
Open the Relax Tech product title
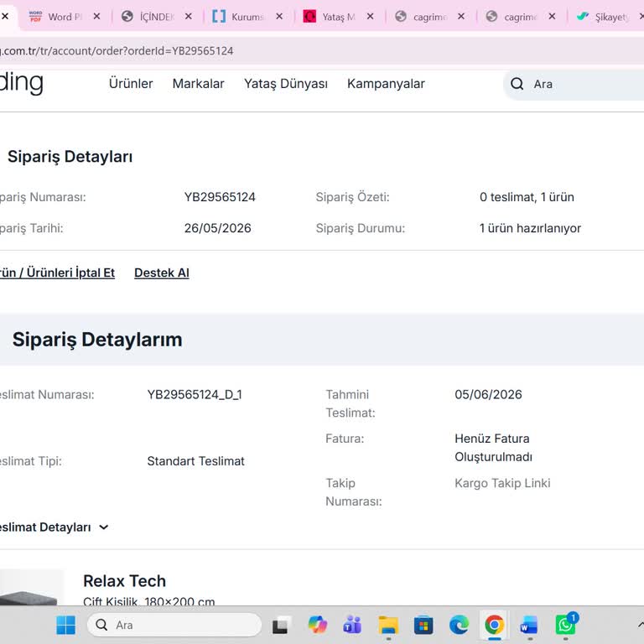click(124, 581)
